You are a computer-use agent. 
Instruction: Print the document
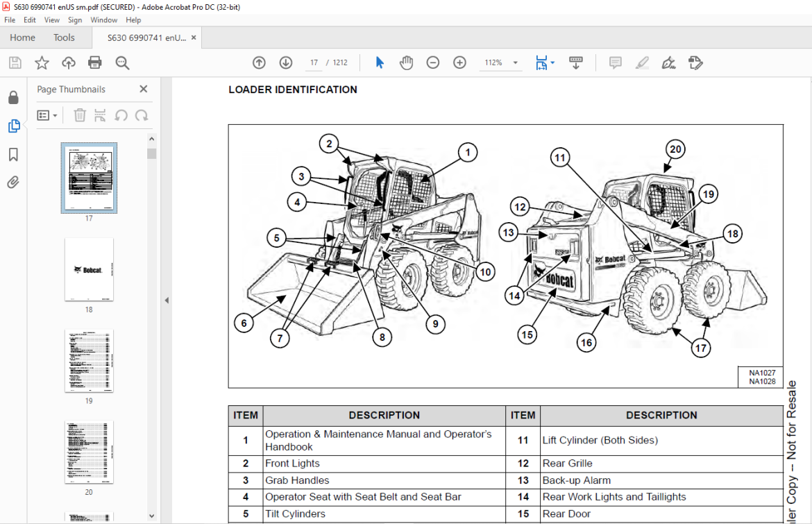point(95,62)
